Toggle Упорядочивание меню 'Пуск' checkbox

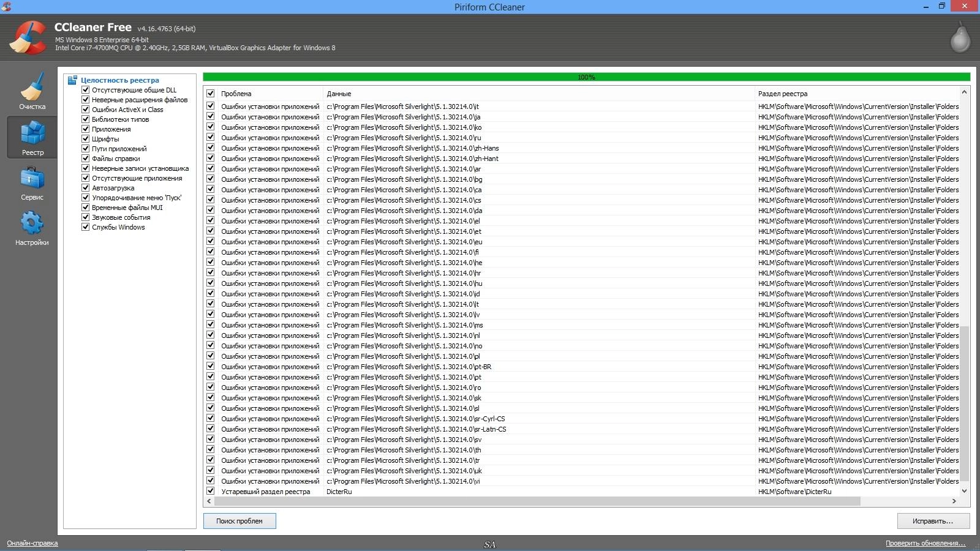pyautogui.click(x=86, y=198)
